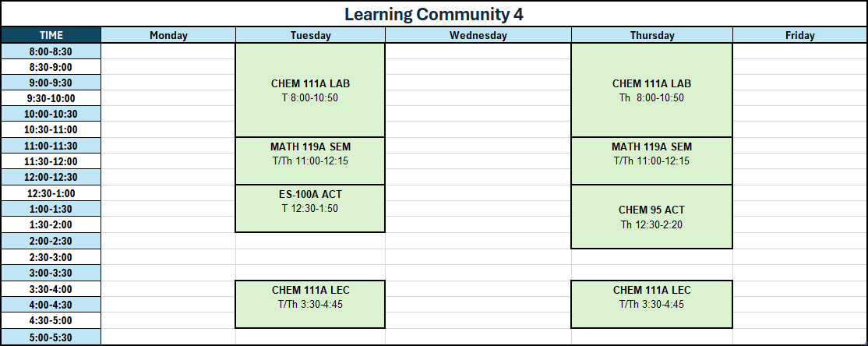Select Tuesday MATH 119A SEM block

(311, 161)
